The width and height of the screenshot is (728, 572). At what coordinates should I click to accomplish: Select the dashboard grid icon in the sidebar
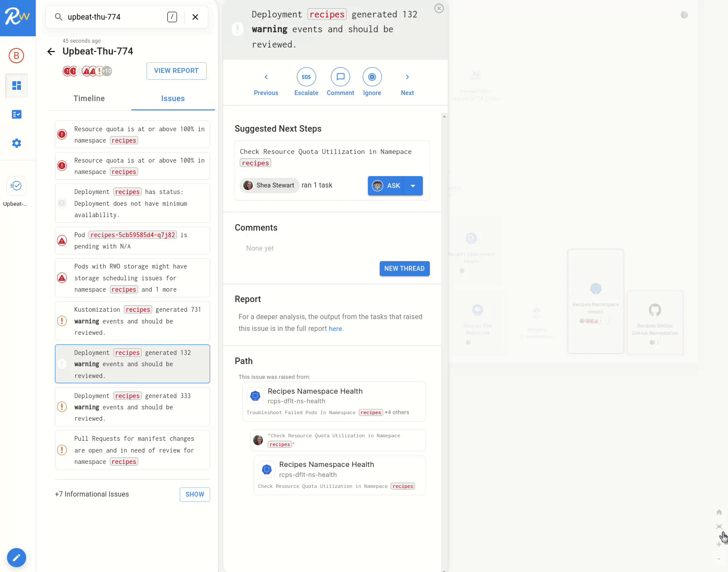[x=17, y=85]
